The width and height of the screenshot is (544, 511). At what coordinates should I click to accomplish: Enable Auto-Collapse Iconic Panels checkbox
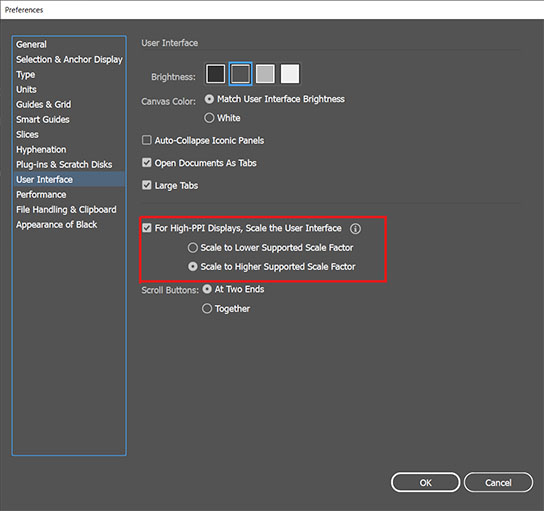tap(147, 140)
